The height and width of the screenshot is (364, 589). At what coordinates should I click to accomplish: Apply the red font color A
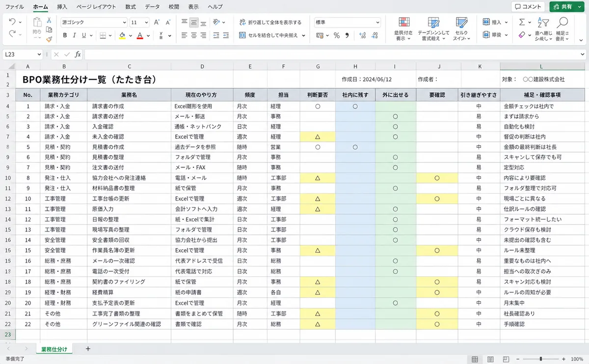tap(140, 35)
